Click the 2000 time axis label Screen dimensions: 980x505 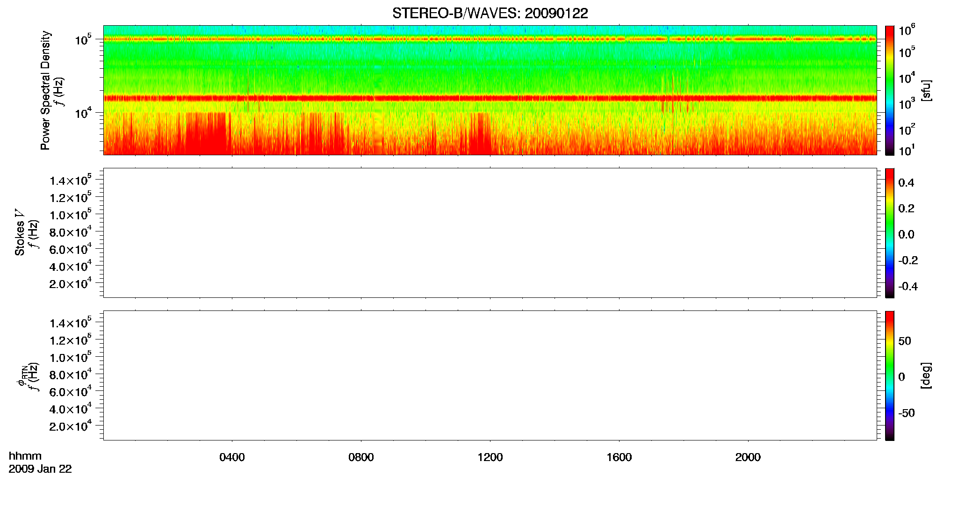748,457
